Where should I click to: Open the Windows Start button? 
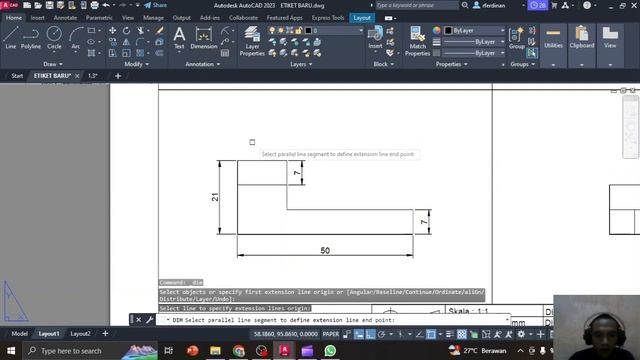(x=11, y=351)
